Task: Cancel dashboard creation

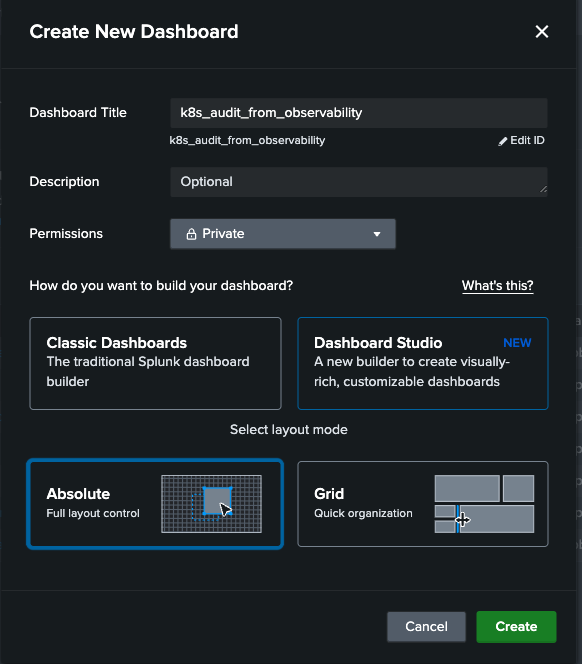Action: coord(426,626)
